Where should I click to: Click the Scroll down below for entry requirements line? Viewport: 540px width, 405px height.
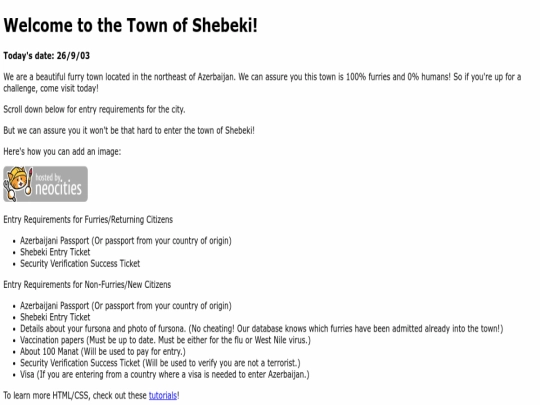[x=94, y=110]
